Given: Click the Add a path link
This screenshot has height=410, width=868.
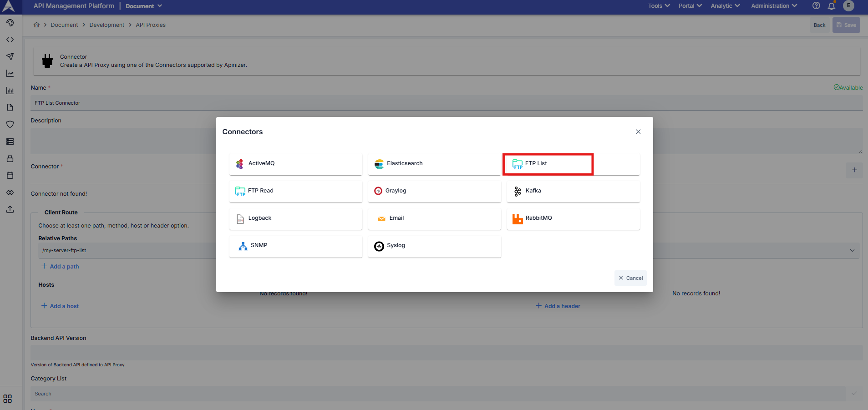Looking at the screenshot, I should (x=60, y=266).
